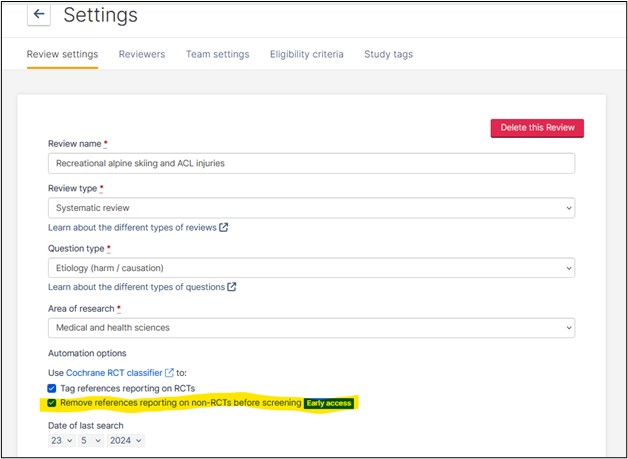Expand the Question type dropdown
The image size is (628, 459).
pyautogui.click(x=311, y=268)
